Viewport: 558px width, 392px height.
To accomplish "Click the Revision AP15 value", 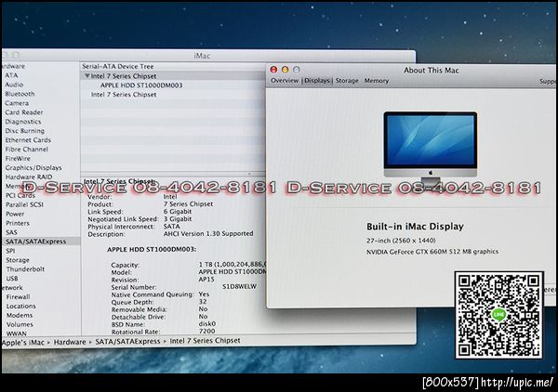I will tap(206, 280).
